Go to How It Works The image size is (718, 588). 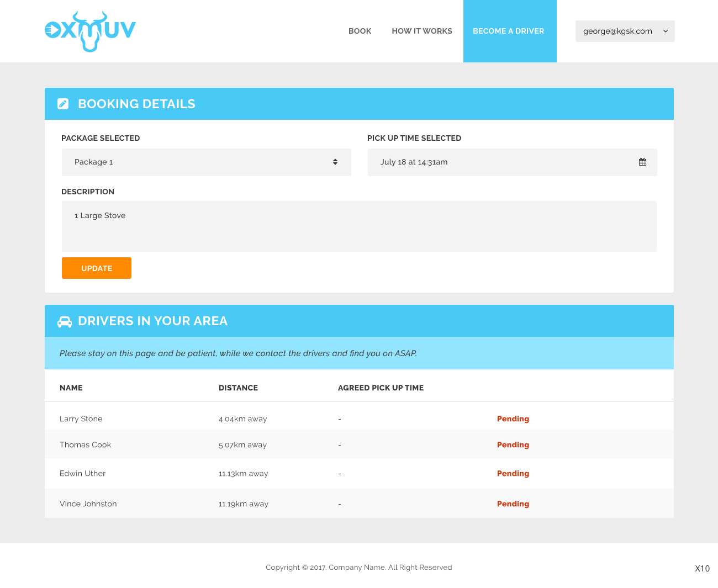tap(422, 31)
